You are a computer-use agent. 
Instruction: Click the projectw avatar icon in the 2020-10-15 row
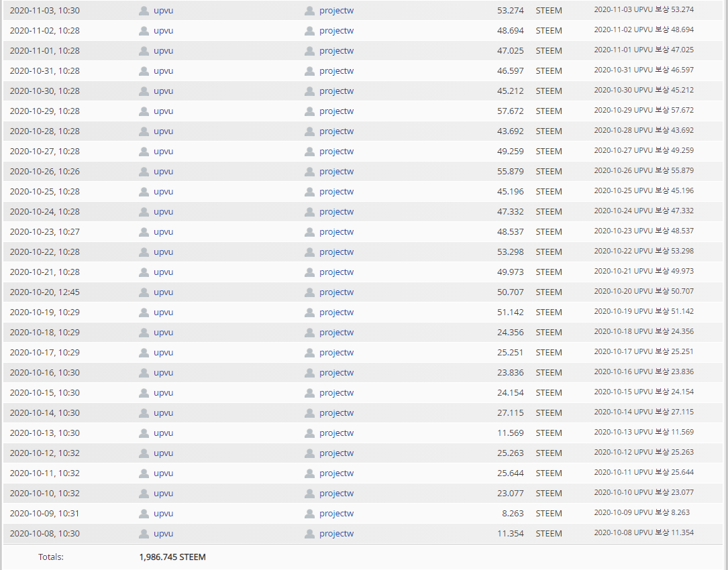click(x=310, y=393)
